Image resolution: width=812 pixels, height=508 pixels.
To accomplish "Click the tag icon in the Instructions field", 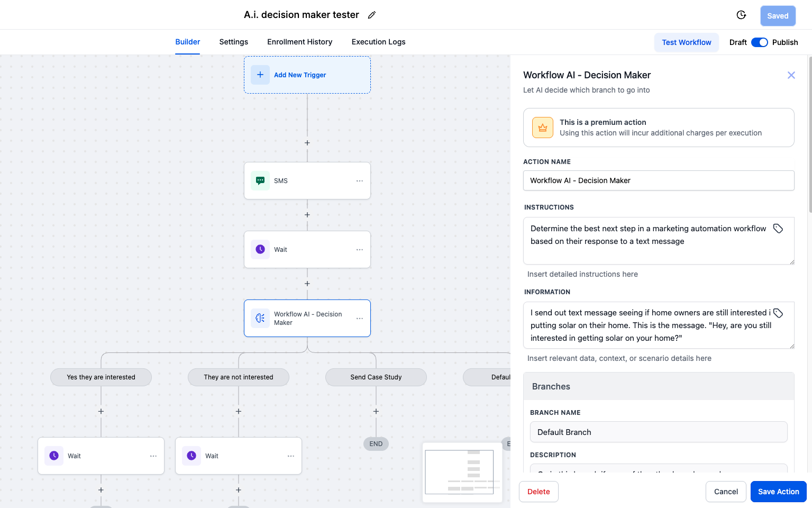I will pos(778,228).
